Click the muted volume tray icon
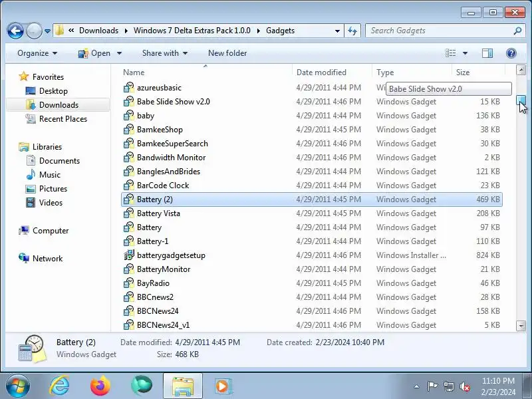The image size is (532, 399). click(x=464, y=386)
